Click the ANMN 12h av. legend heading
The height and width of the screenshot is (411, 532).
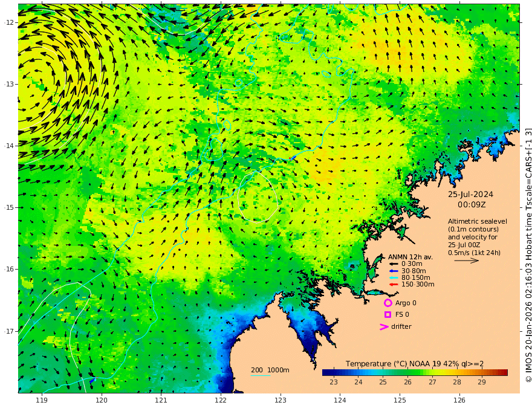tap(410, 257)
